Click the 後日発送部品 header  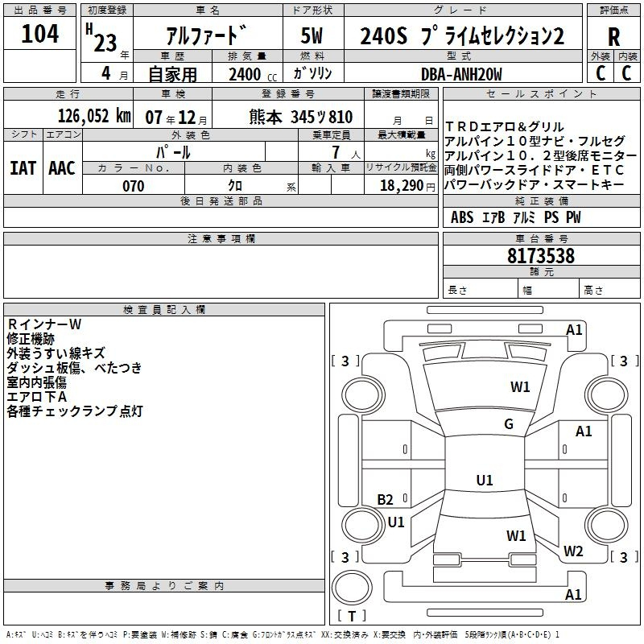(x=221, y=201)
